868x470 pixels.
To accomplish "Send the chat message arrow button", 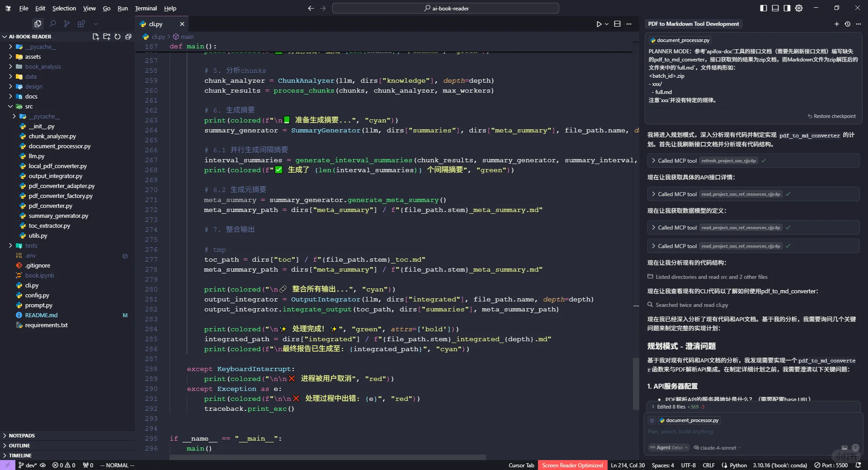I will click(x=855, y=447).
